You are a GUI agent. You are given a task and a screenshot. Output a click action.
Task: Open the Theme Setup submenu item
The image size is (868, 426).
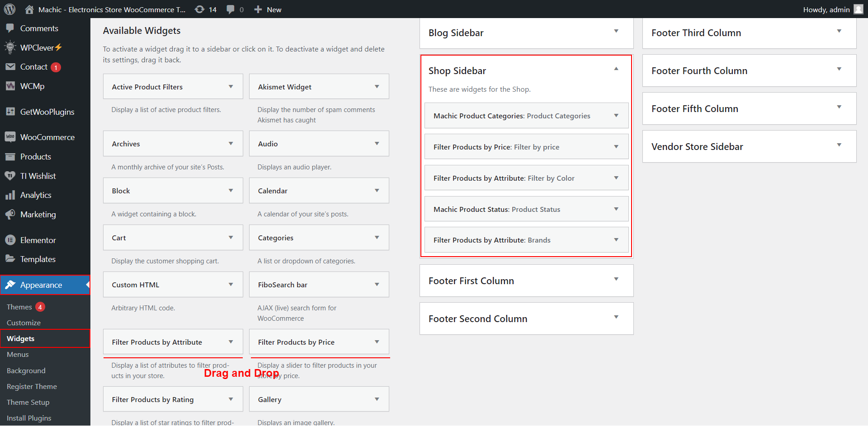click(x=28, y=403)
